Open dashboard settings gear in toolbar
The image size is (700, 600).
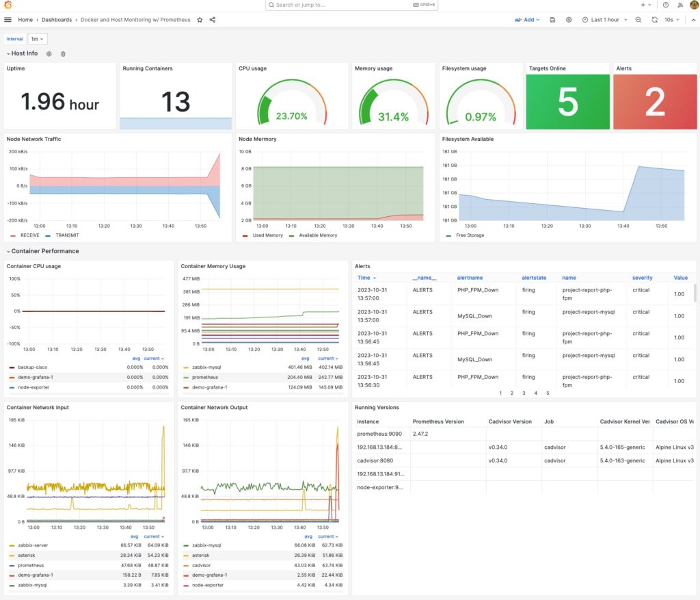pyautogui.click(x=568, y=20)
